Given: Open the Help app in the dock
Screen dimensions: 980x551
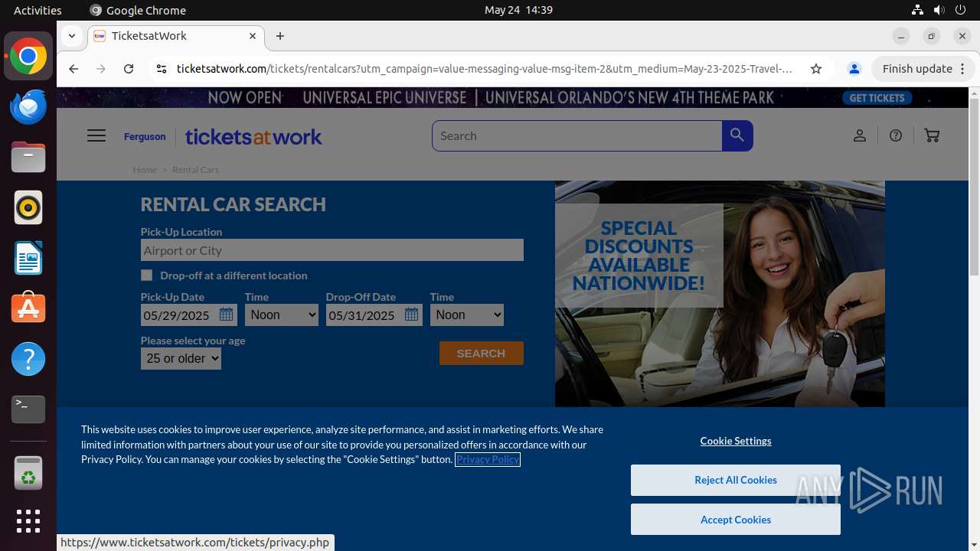Looking at the screenshot, I should pyautogui.click(x=28, y=359).
